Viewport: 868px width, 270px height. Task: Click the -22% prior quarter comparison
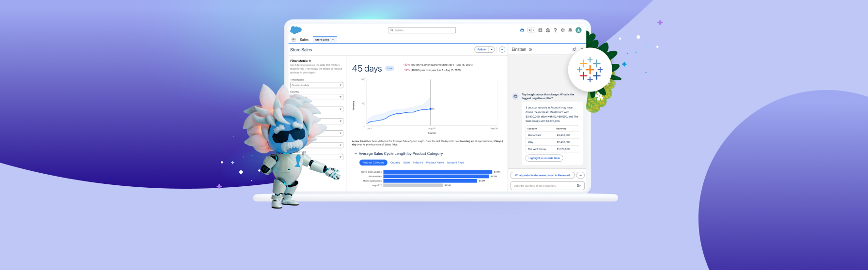(x=438, y=65)
